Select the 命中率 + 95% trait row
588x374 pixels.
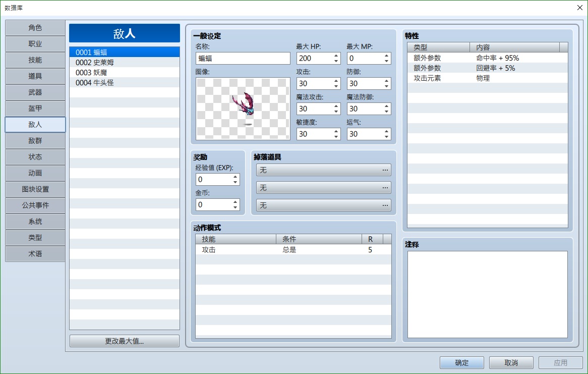[488, 58]
